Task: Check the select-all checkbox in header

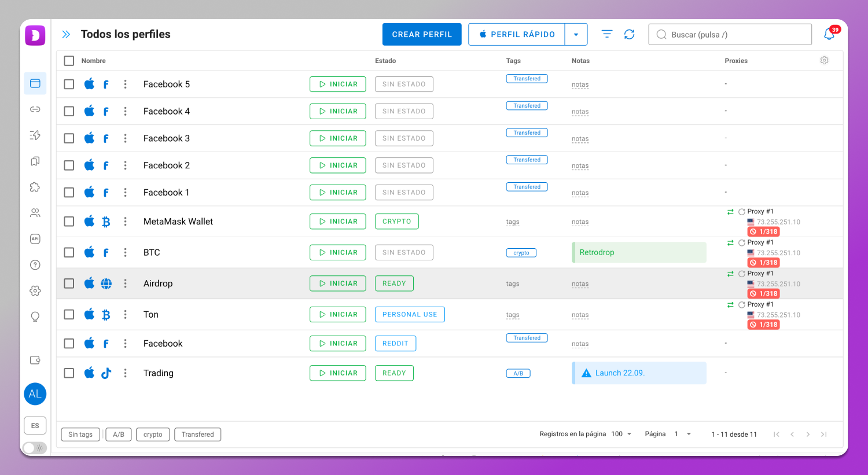Action: 69,61
